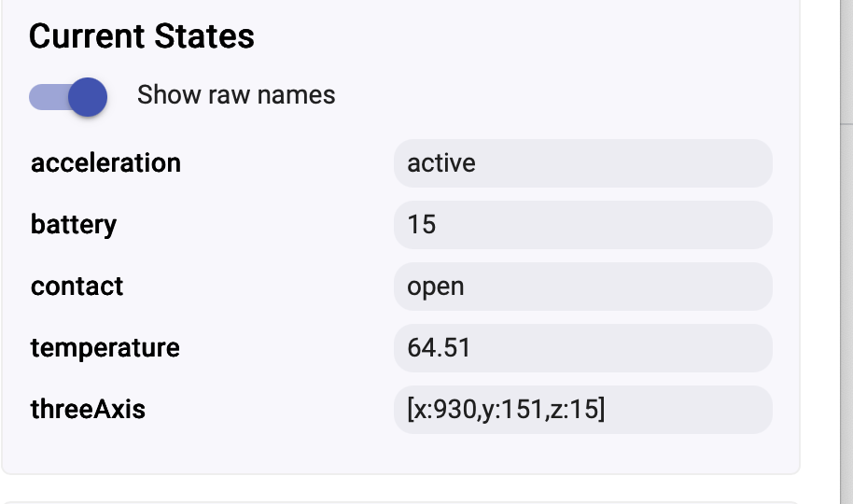This screenshot has height=504, width=853.
Task: Click the panel edge below Current States card
Action: 401,474
